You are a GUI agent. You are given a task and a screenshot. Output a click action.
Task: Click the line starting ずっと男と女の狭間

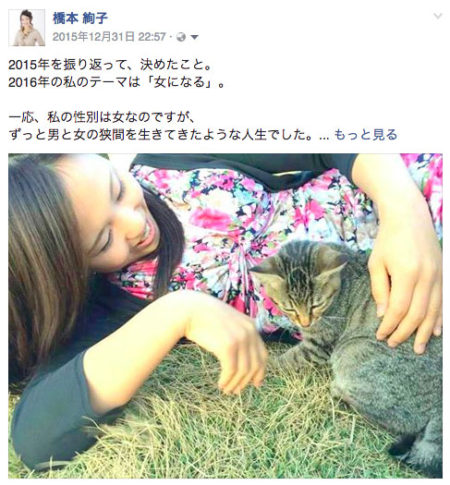(162, 135)
